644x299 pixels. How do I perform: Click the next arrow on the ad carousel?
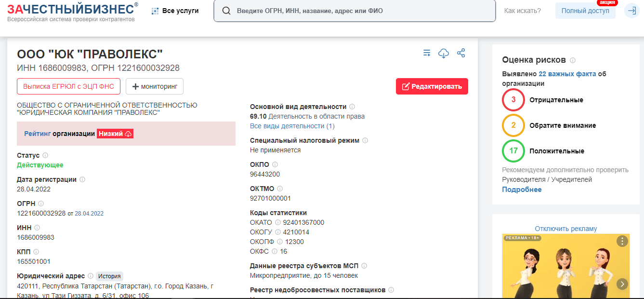coord(622,284)
